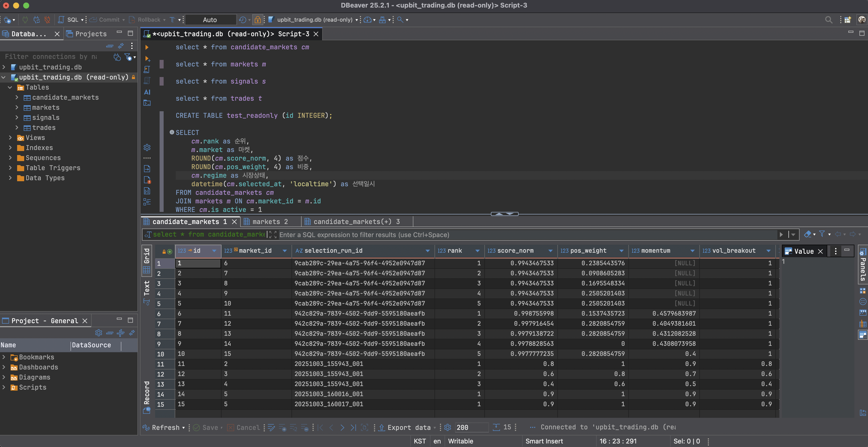This screenshot has width=868, height=447.
Task: Expand the Views folder in tree
Action: click(x=10, y=138)
